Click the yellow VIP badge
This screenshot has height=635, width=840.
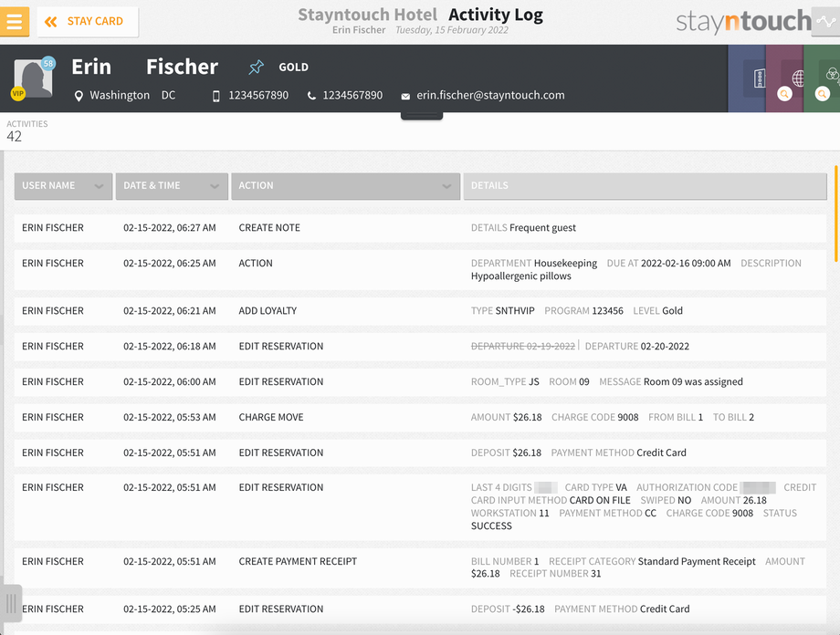(x=18, y=94)
